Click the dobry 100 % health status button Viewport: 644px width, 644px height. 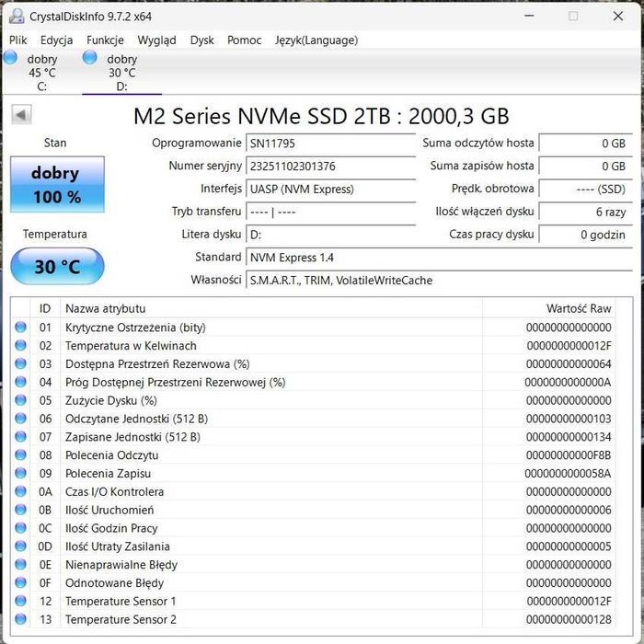pyautogui.click(x=57, y=184)
